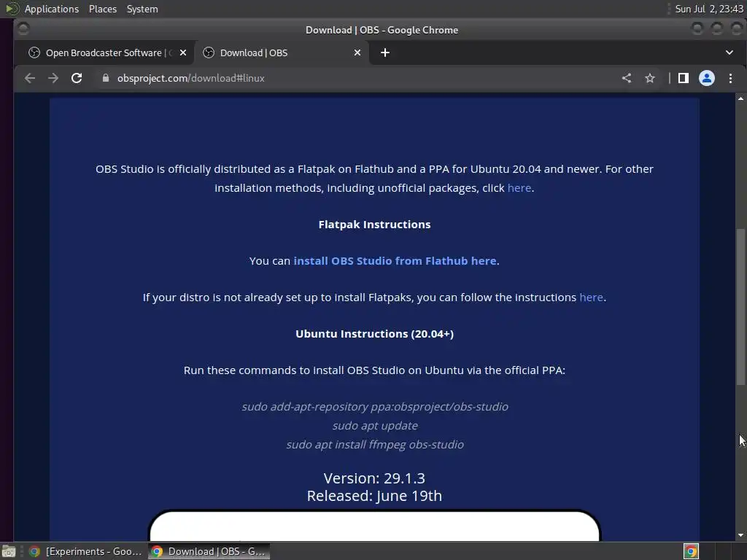This screenshot has width=747, height=560.
Task: Go back to the previous page
Action: coord(29,78)
